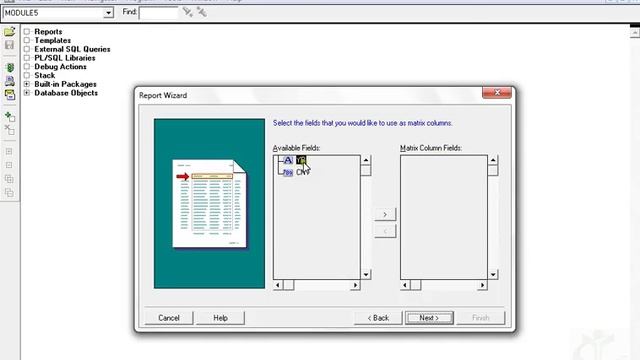Click the move-left arrow button
Screen dimensions: 640x360
click(x=385, y=231)
